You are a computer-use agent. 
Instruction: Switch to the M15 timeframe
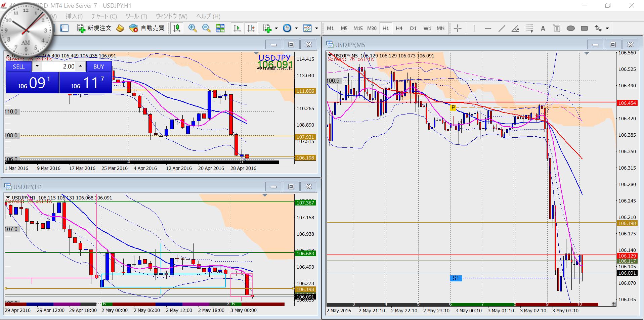[358, 28]
